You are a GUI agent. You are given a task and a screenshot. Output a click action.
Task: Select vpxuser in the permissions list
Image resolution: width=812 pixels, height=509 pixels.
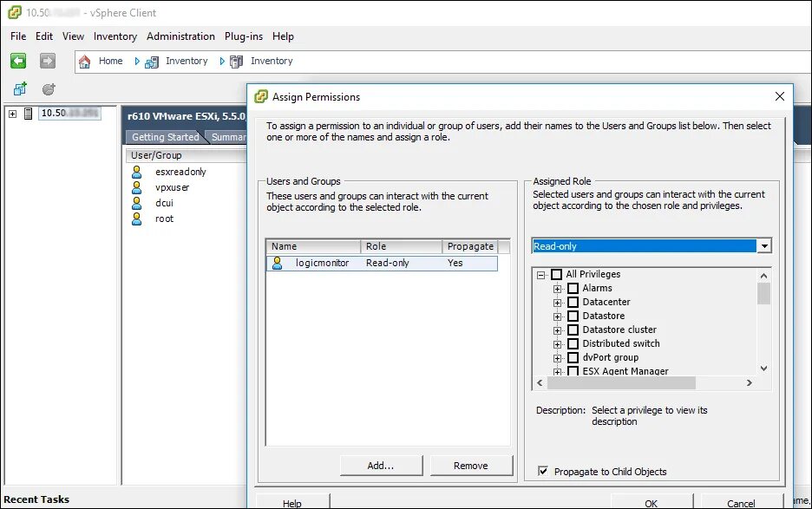[173, 187]
